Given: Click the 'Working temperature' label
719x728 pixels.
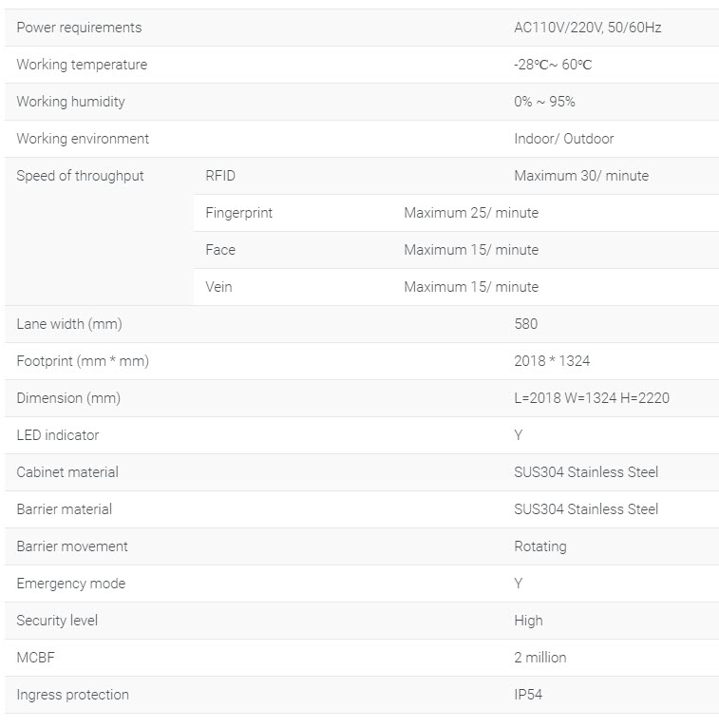Looking at the screenshot, I should [x=82, y=65].
